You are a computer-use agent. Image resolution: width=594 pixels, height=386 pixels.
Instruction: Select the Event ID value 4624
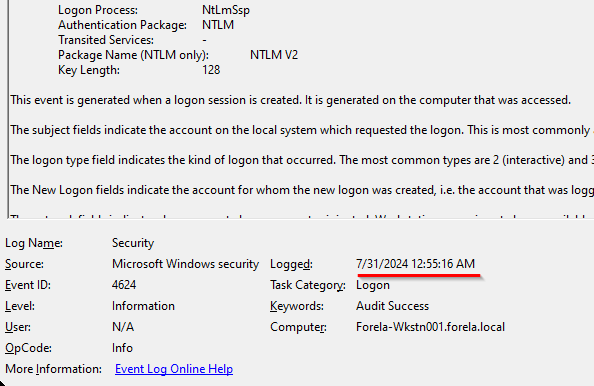124,285
